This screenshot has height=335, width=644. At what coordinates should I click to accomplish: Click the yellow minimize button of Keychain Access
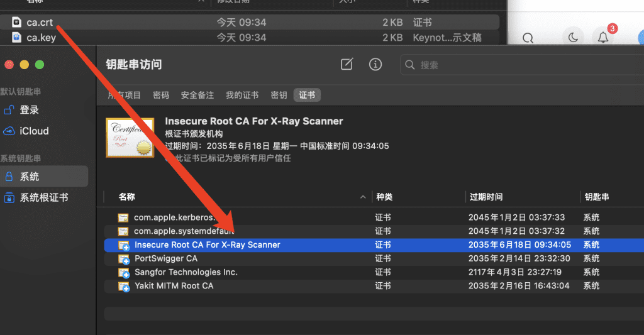25,65
